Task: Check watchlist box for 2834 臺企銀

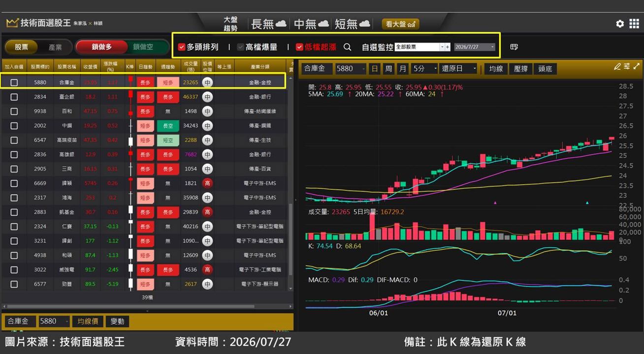Action: coord(14,97)
